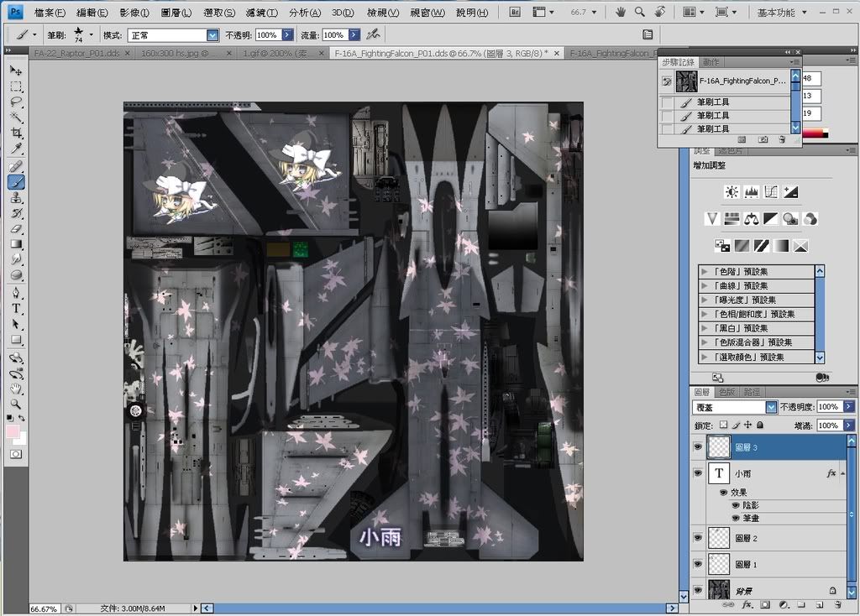Select the Pen tool
Viewport: 860px width, 616px height.
(x=16, y=293)
